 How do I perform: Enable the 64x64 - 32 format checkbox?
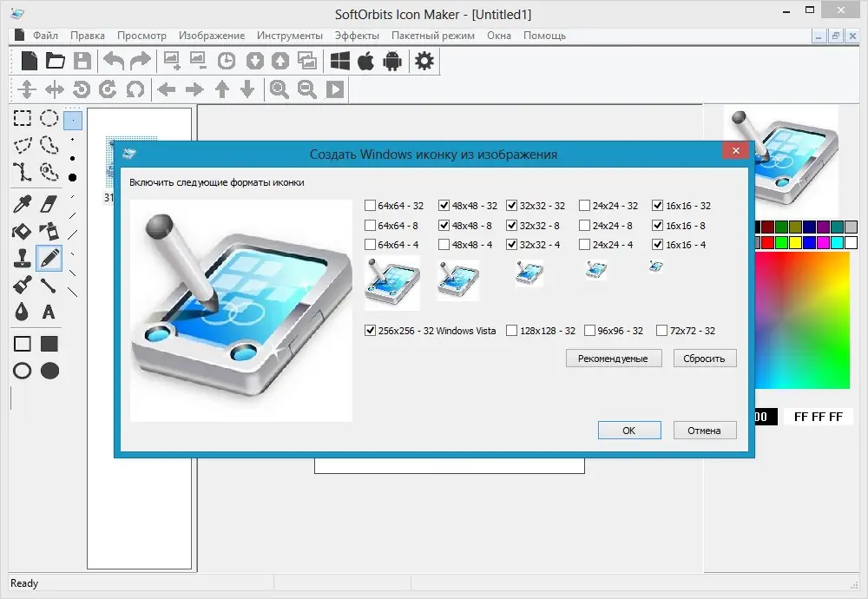click(371, 206)
